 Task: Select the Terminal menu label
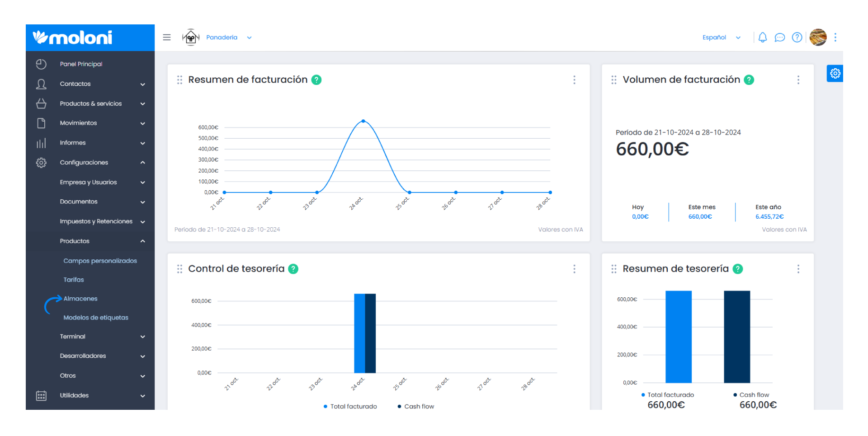72,337
